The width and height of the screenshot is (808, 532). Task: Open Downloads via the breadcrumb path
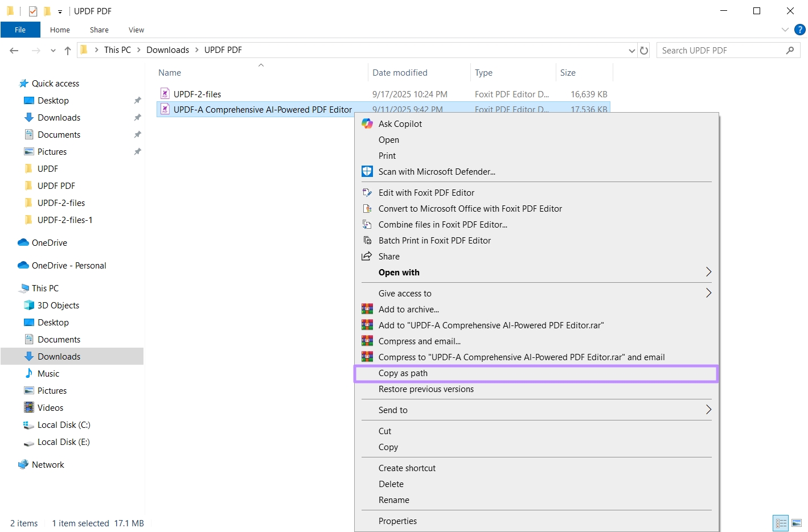[167, 50]
